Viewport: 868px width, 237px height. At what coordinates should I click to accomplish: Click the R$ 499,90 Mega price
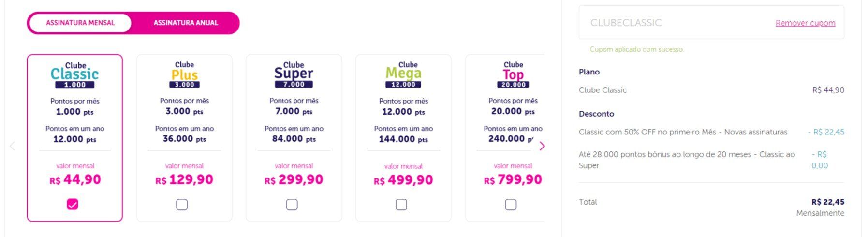coord(403,180)
